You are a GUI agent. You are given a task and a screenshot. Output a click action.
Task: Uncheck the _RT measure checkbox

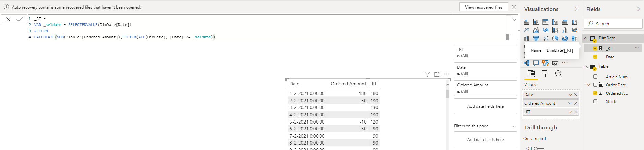click(x=595, y=48)
